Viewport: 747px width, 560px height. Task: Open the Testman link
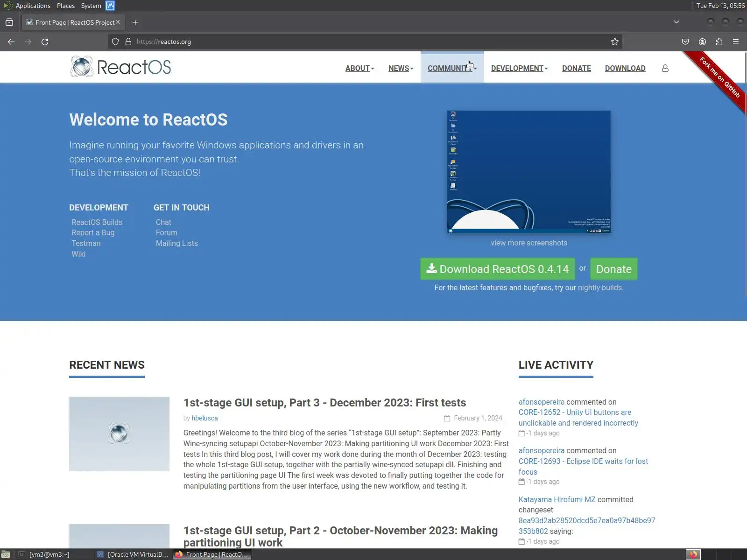[x=86, y=243]
